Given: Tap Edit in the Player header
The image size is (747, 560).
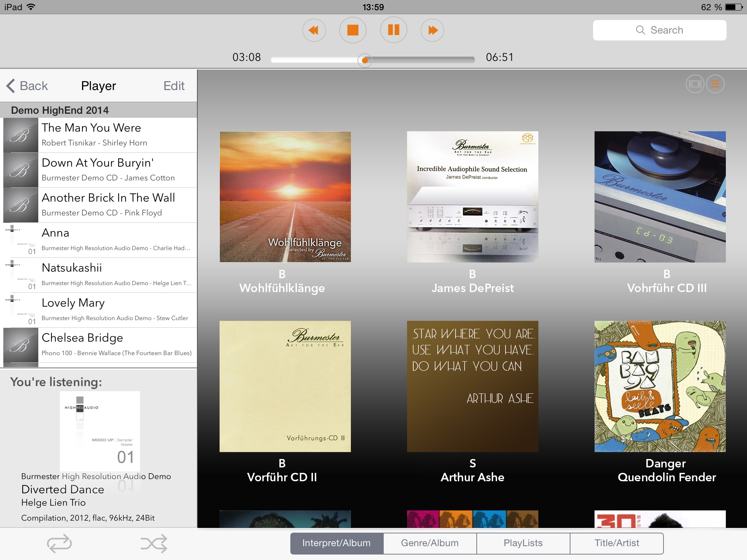Looking at the screenshot, I should [x=174, y=86].
